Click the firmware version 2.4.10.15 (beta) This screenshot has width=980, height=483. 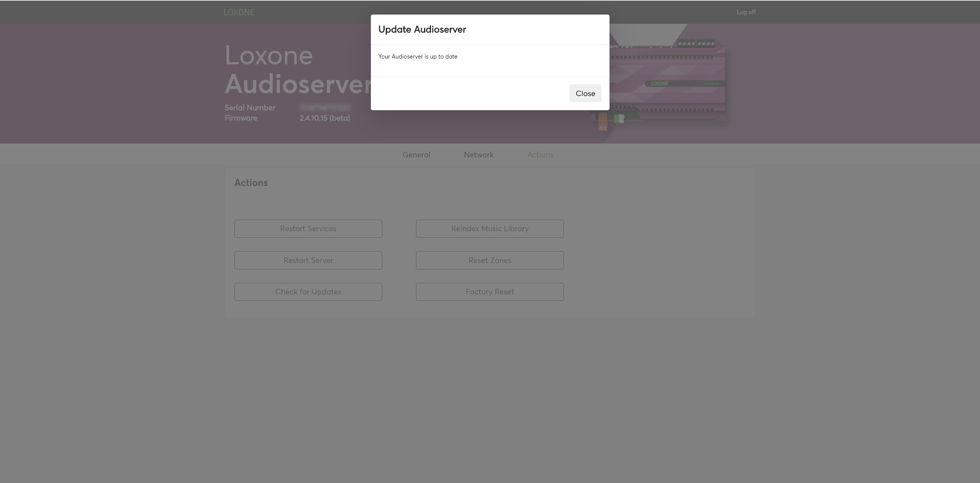324,118
